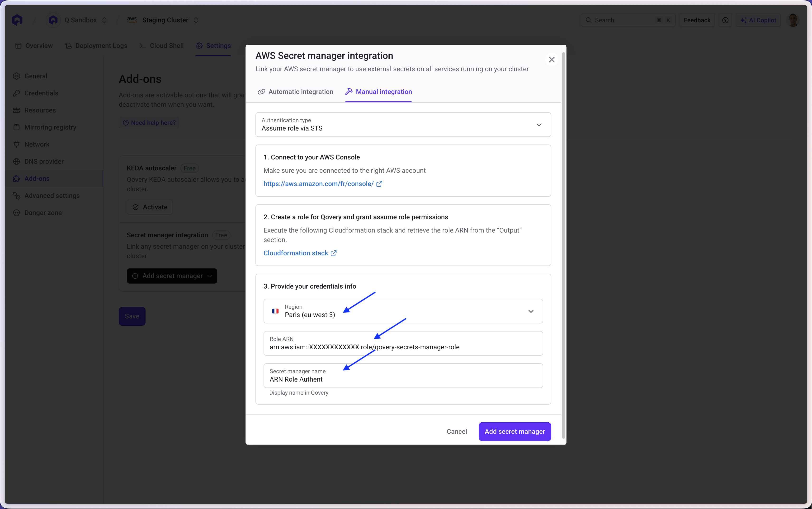Click the Secret manager name field

403,376
